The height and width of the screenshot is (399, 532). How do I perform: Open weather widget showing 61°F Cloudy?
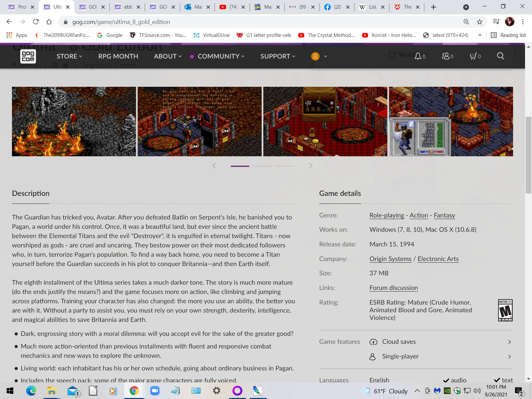(385, 391)
